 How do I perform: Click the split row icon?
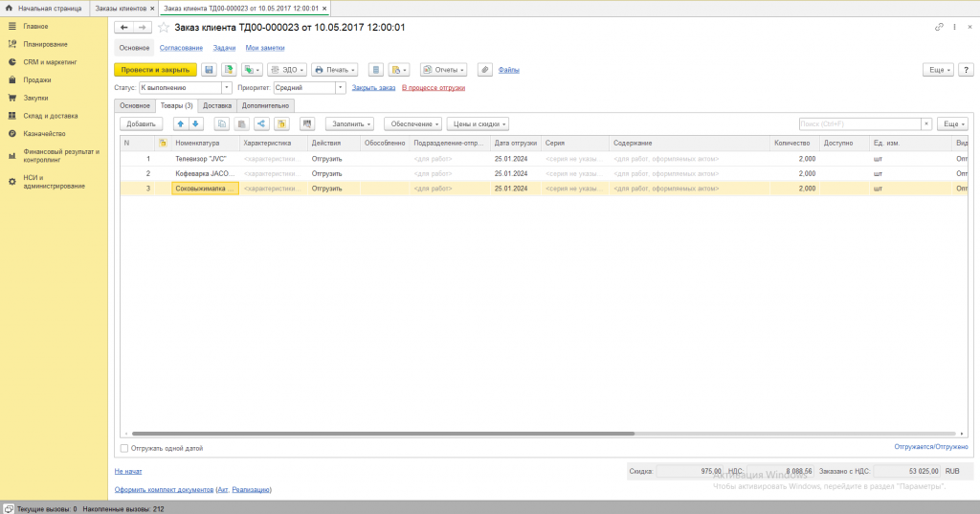(x=262, y=123)
